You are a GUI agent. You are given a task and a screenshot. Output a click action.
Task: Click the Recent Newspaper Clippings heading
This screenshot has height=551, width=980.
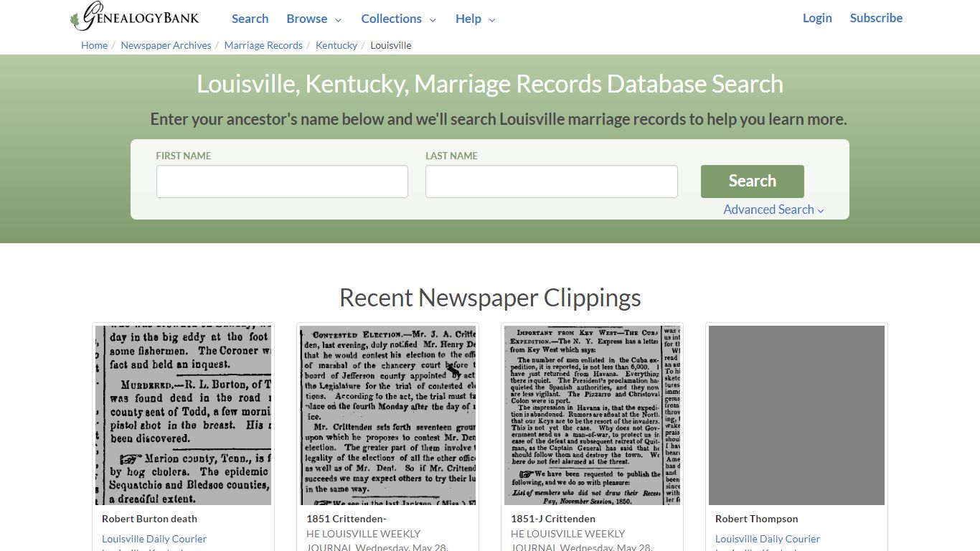(490, 297)
